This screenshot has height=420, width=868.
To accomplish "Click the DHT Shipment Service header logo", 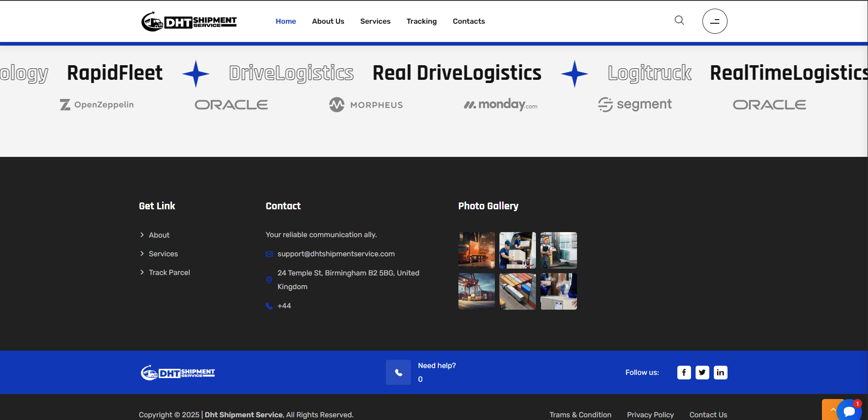I will tap(189, 21).
